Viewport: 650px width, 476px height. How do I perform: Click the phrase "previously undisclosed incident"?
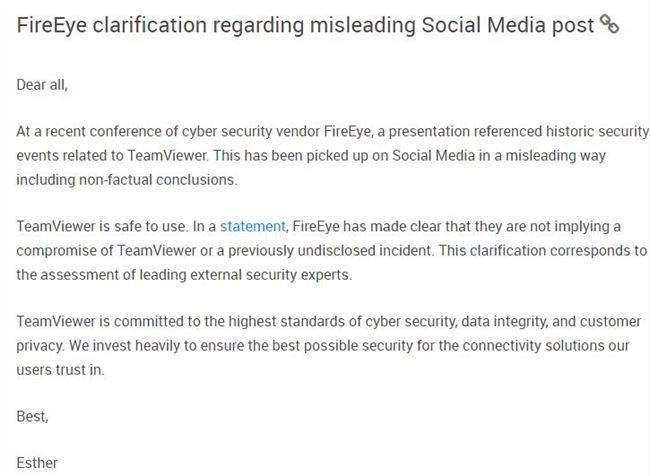point(330,251)
